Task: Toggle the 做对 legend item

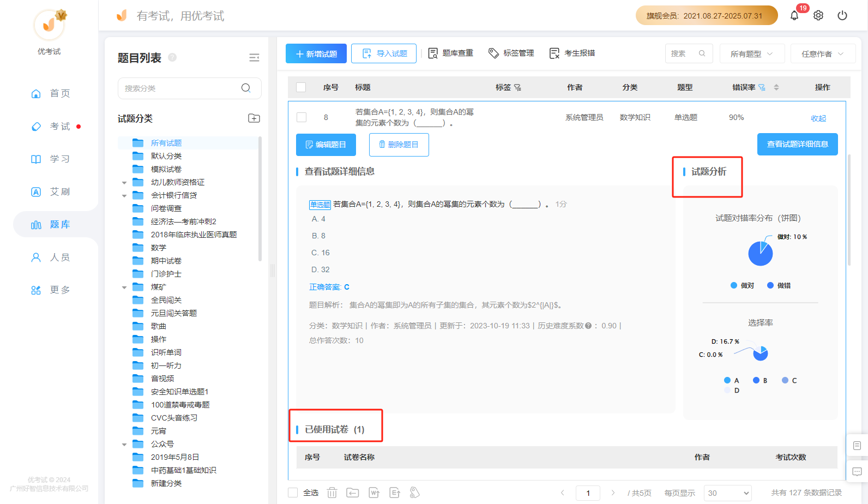Action: [743, 285]
